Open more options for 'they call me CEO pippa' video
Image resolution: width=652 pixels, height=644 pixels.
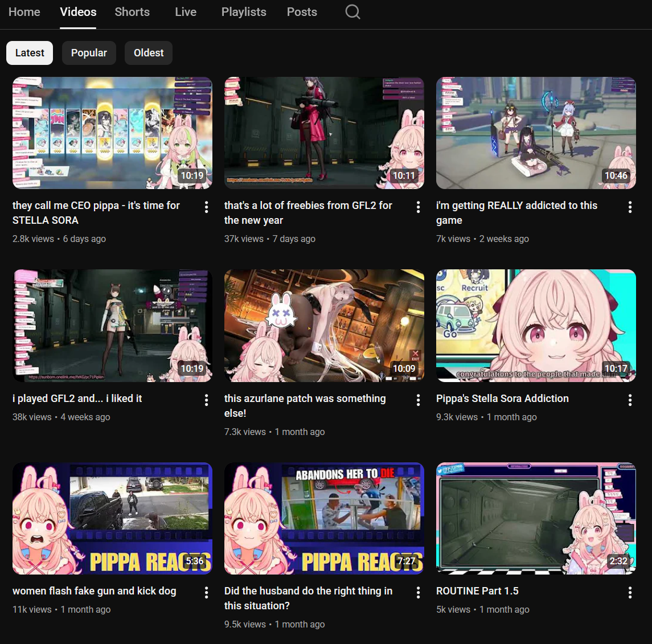(x=206, y=207)
